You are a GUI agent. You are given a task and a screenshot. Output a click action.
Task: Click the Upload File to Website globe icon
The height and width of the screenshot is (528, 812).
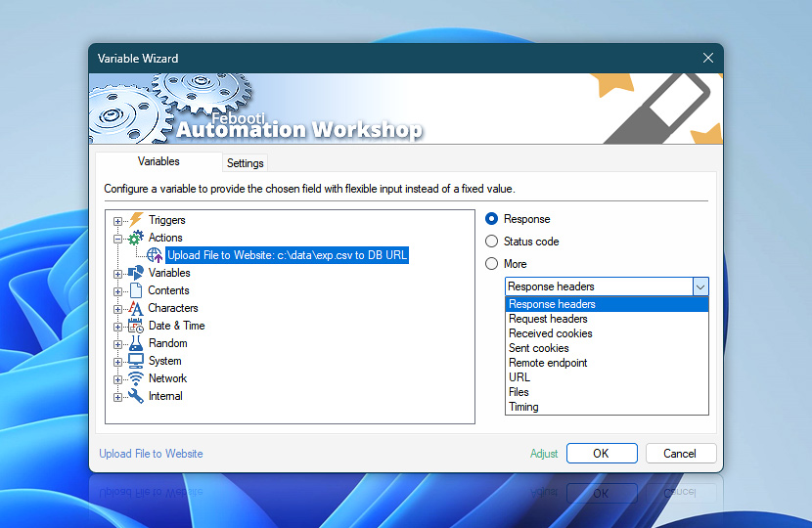(155, 255)
